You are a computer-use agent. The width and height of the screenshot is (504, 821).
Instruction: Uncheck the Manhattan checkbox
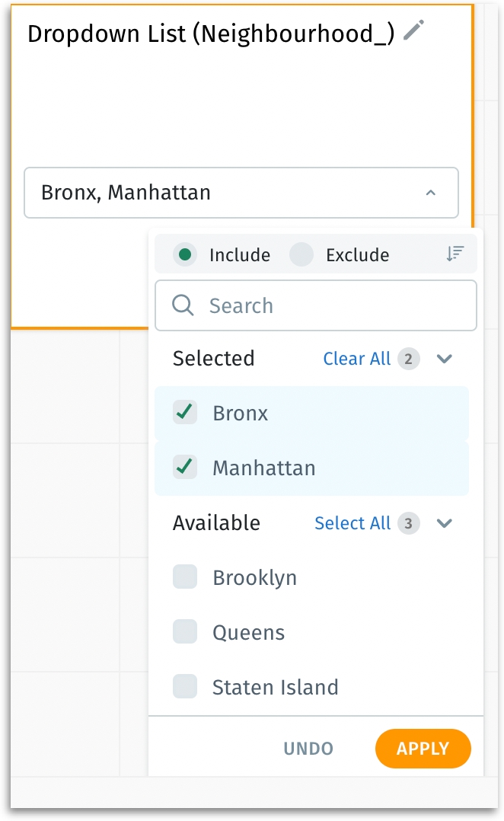[185, 467]
